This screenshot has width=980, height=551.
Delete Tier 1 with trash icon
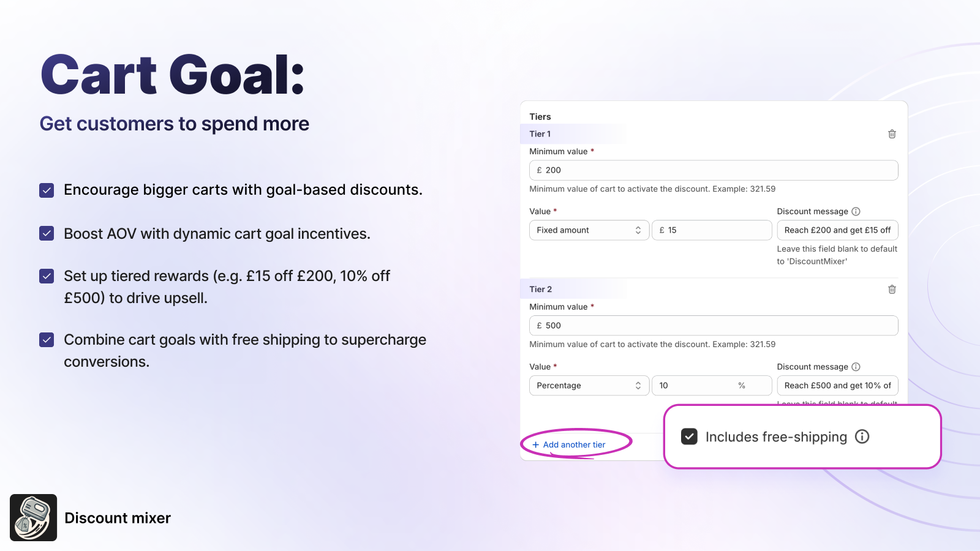[892, 134]
